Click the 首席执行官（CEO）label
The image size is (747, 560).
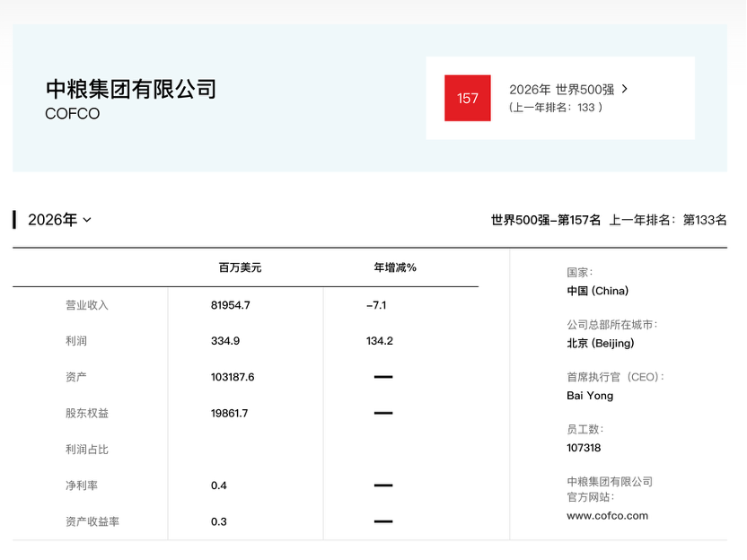pos(615,377)
